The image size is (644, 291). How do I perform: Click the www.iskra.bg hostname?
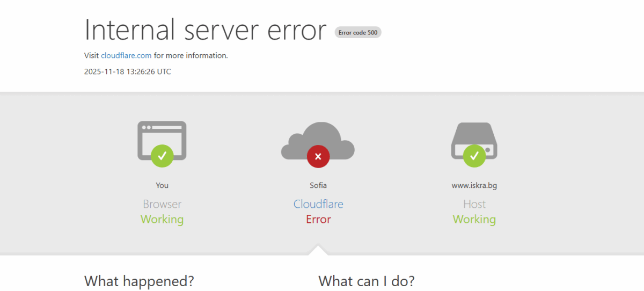(x=474, y=185)
